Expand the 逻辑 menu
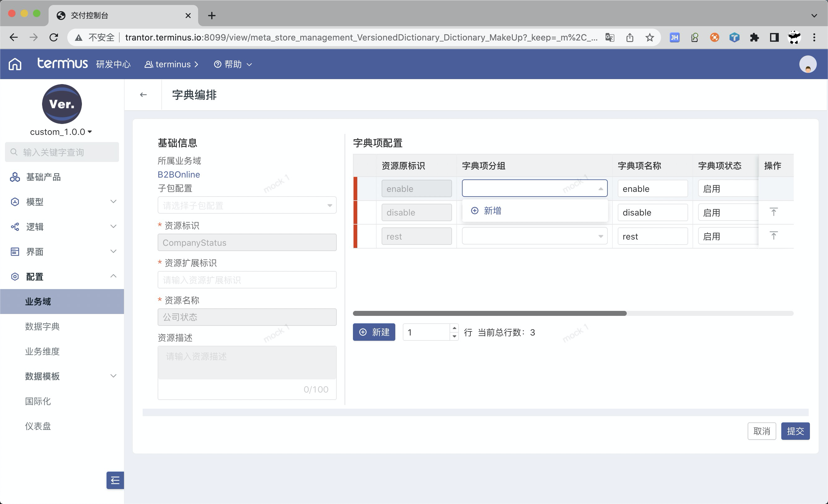 [62, 227]
